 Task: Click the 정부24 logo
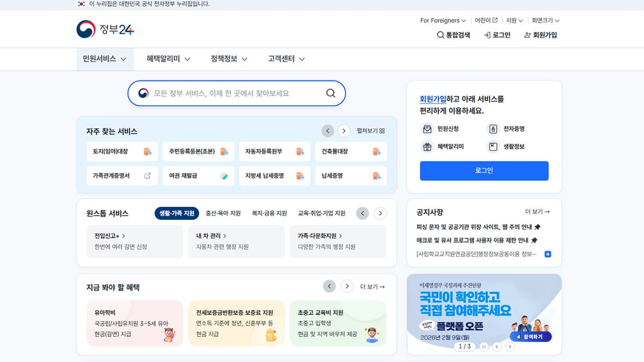[105, 29]
